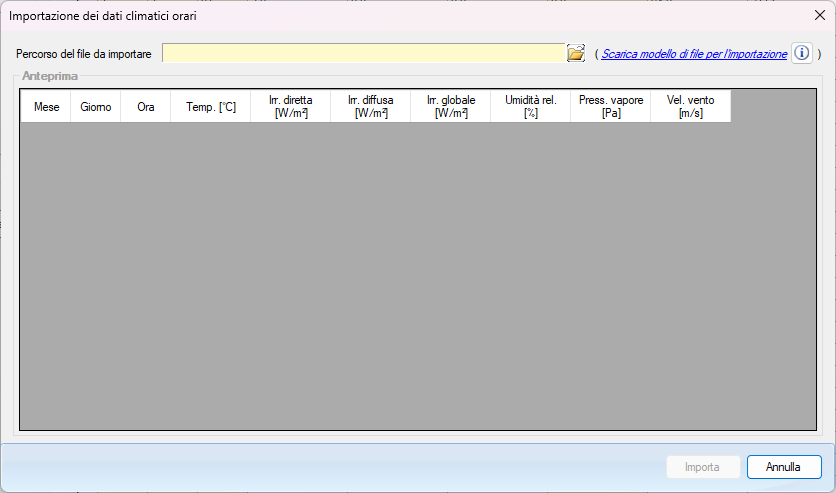Focus the 'Percorso del file da importare' field

click(x=363, y=53)
